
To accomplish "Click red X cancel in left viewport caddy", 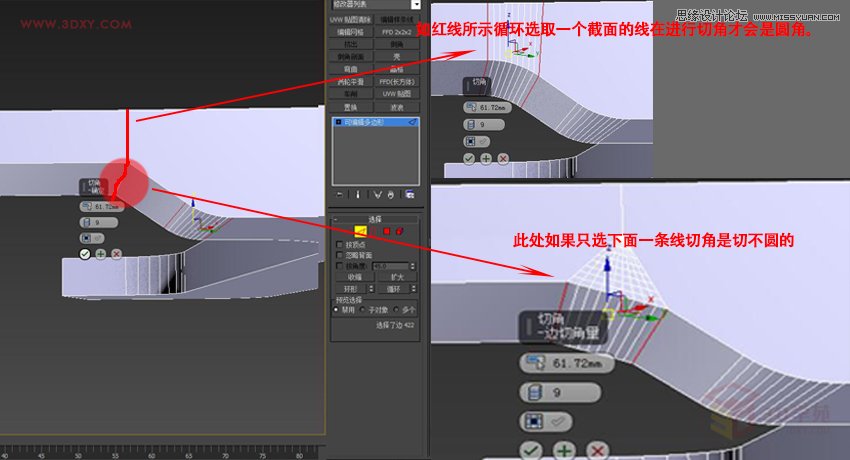I will click(116, 254).
